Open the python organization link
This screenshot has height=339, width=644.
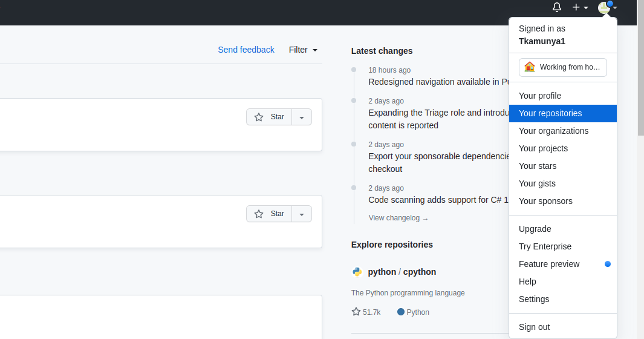(382, 272)
